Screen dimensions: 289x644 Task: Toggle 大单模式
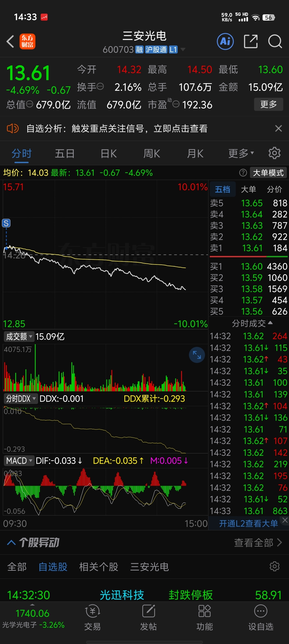click(268, 173)
